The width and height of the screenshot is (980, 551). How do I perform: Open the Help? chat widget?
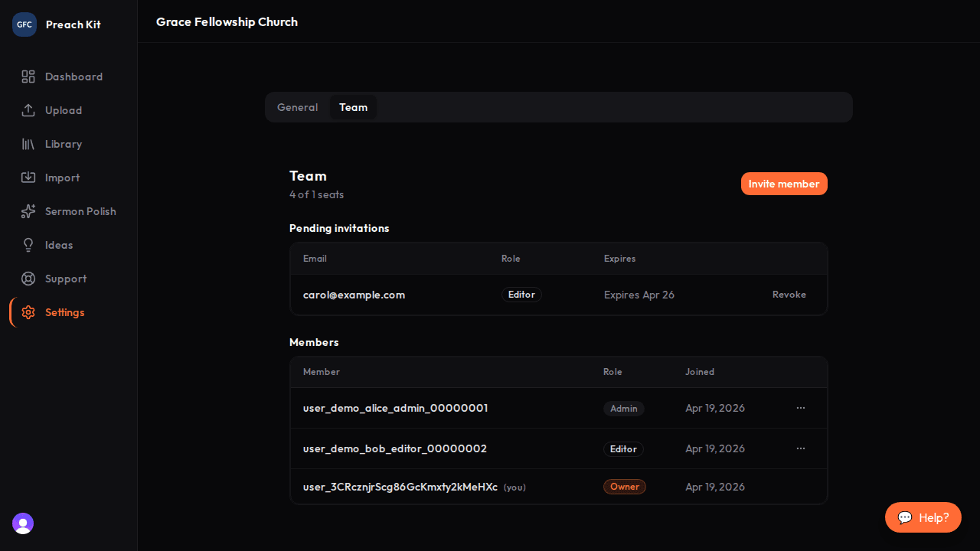point(923,517)
